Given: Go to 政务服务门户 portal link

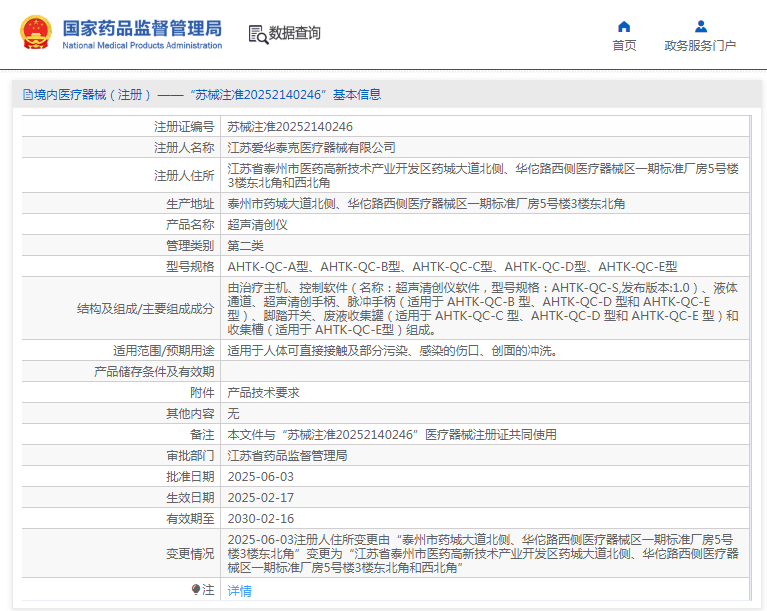Looking at the screenshot, I should click(x=700, y=45).
